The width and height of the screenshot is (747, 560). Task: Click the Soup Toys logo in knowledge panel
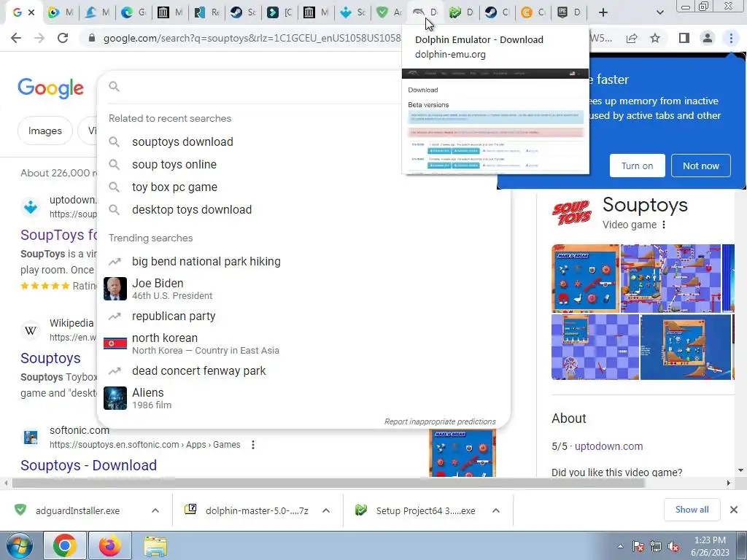point(571,212)
